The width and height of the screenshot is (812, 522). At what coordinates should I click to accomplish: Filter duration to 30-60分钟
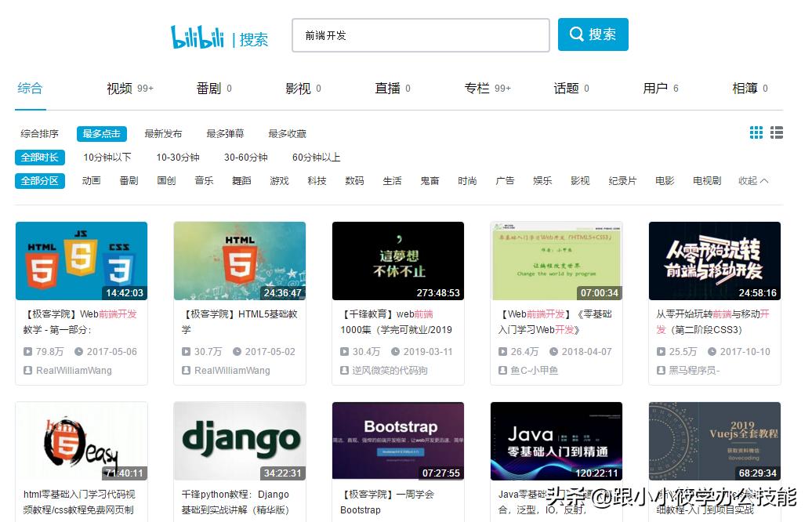(x=246, y=158)
